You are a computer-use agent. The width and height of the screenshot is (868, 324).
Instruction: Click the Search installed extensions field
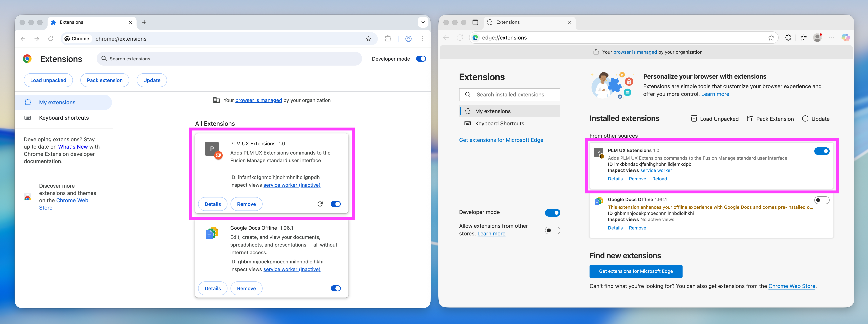pyautogui.click(x=510, y=95)
